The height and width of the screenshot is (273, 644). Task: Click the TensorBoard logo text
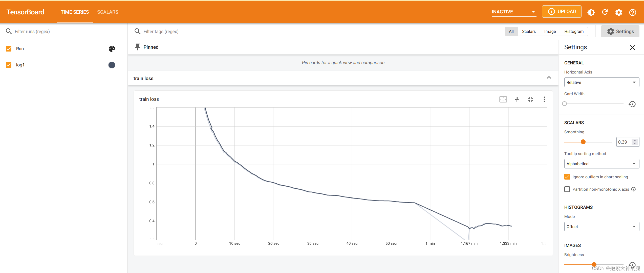coord(25,12)
